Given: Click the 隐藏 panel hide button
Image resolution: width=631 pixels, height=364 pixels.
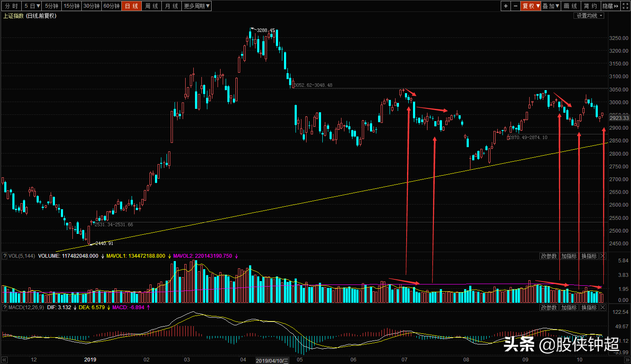Looking at the screenshot, I should click(611, 6).
